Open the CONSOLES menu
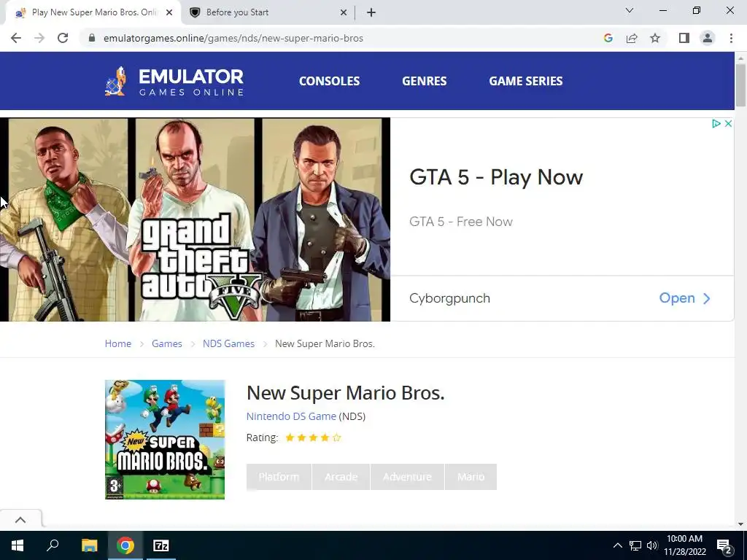This screenshot has width=747, height=560. pyautogui.click(x=329, y=81)
